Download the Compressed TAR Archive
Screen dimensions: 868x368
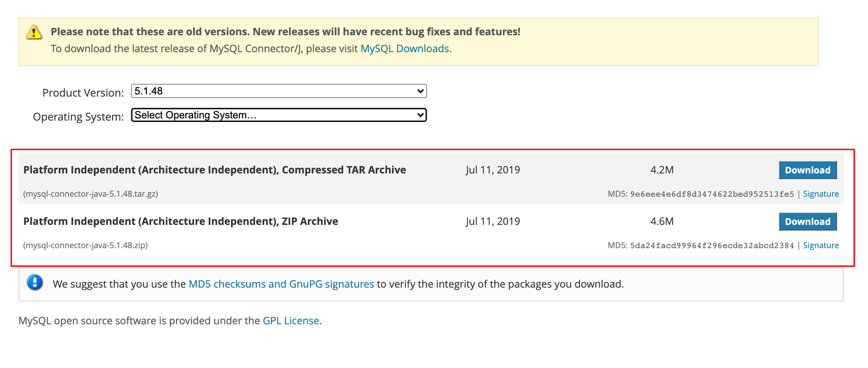[807, 170]
